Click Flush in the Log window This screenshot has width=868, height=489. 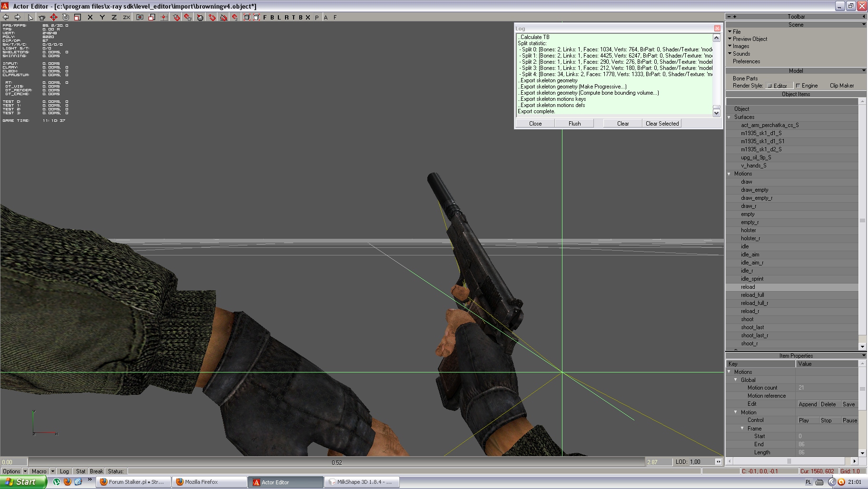(574, 123)
